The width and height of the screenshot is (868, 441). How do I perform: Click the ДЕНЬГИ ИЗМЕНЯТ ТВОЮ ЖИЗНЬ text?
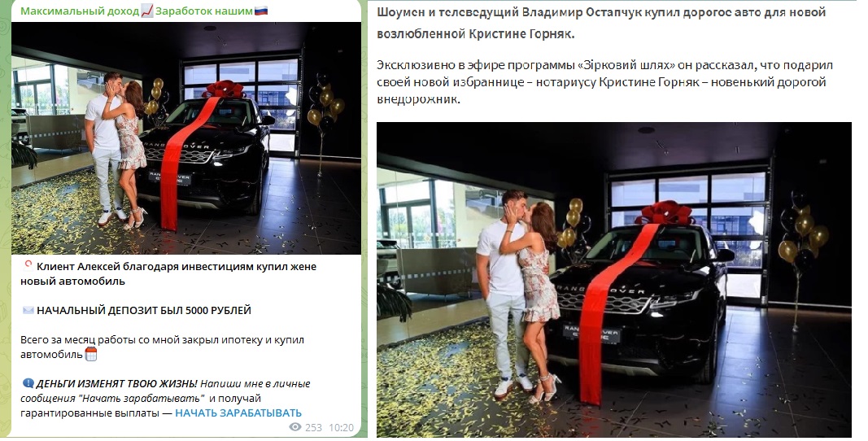(x=117, y=383)
